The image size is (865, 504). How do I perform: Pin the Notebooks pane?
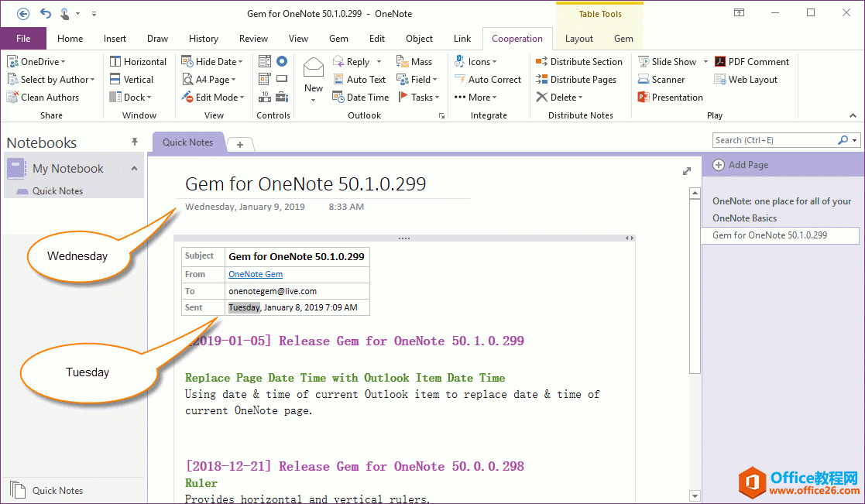pyautogui.click(x=134, y=141)
